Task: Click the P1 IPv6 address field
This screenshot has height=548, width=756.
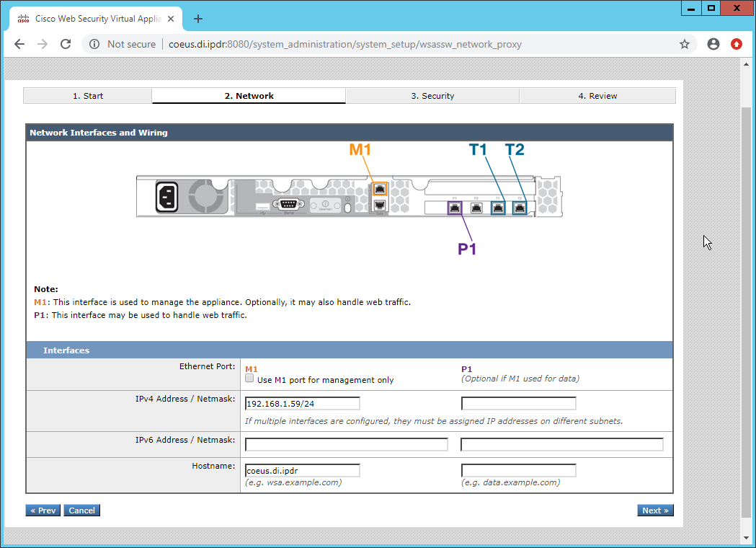Action: (562, 444)
